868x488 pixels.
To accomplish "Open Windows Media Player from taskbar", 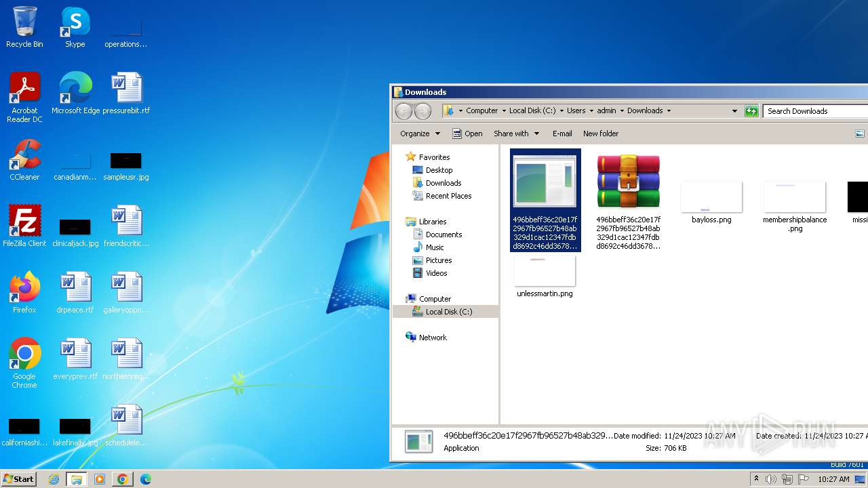I will coord(100,479).
